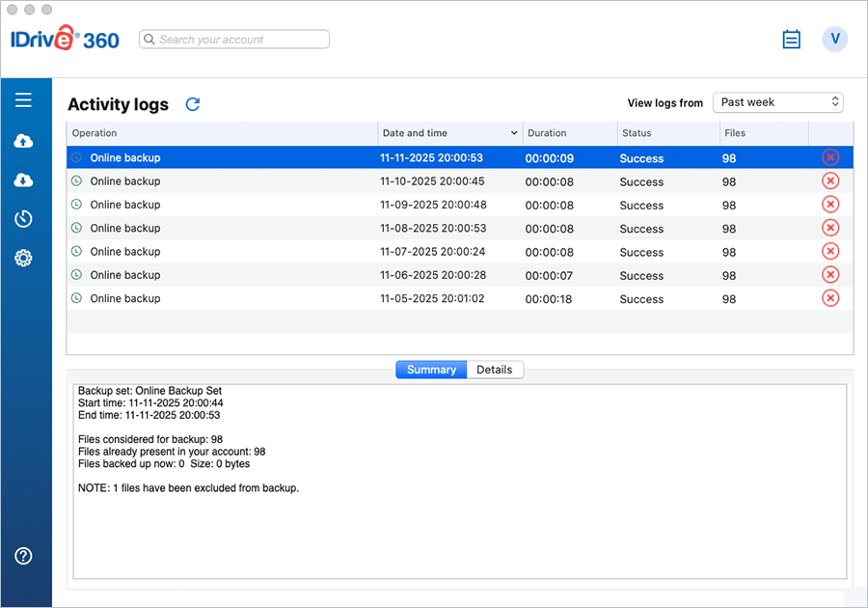
Task: Open the activity log clipboard icon
Action: click(x=791, y=40)
